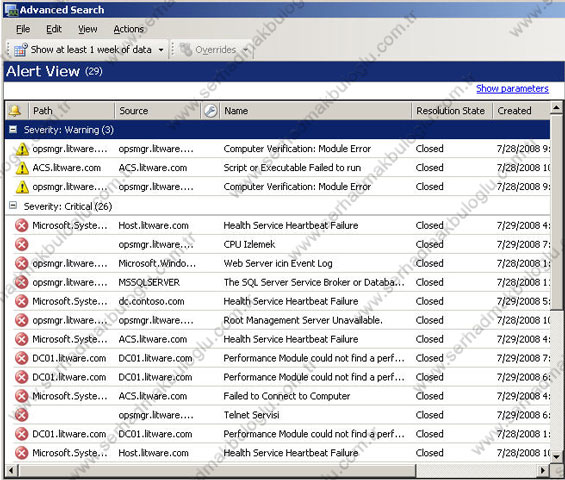The image size is (565, 480).
Task: Select 'Script or Executable Failed to run' alert
Action: [292, 168]
